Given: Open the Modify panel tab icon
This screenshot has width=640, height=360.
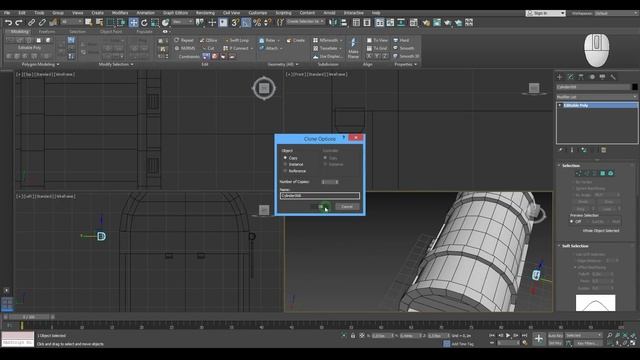Looking at the screenshot, I should 570,77.
